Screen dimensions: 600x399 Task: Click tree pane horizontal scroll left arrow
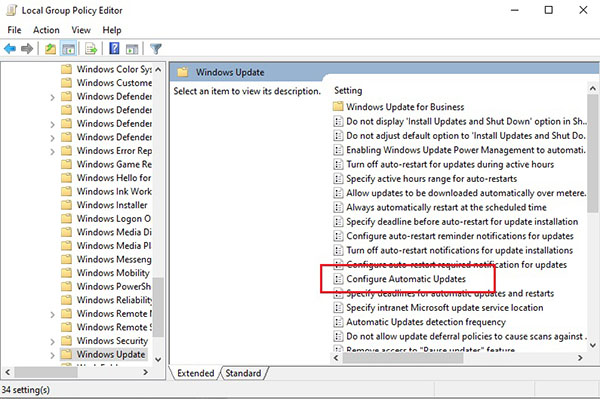click(x=8, y=372)
